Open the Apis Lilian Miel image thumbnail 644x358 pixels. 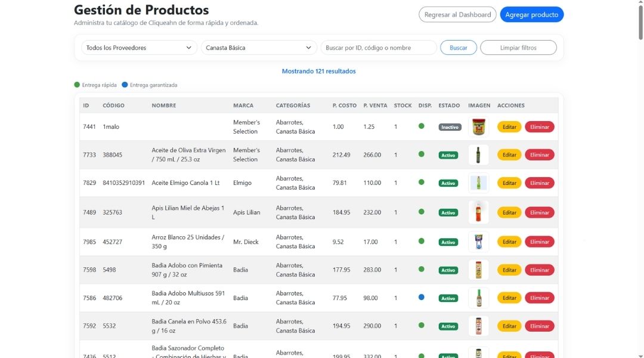tap(478, 212)
